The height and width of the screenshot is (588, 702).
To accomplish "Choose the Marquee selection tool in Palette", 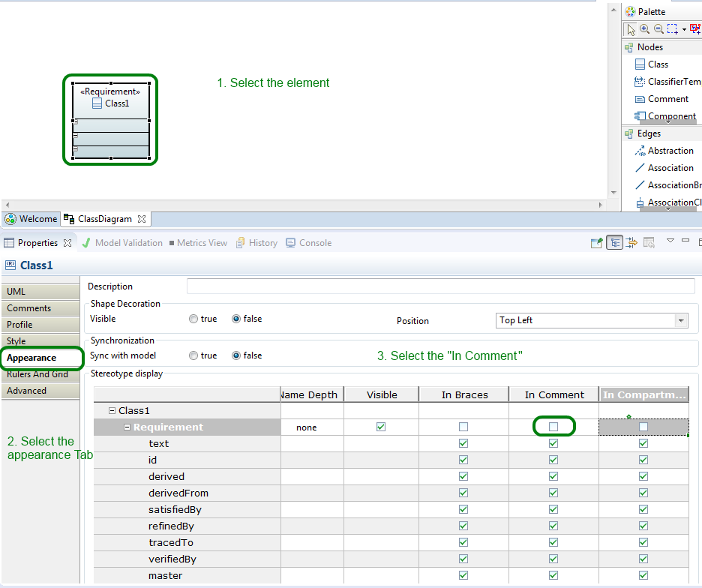I will (x=673, y=29).
